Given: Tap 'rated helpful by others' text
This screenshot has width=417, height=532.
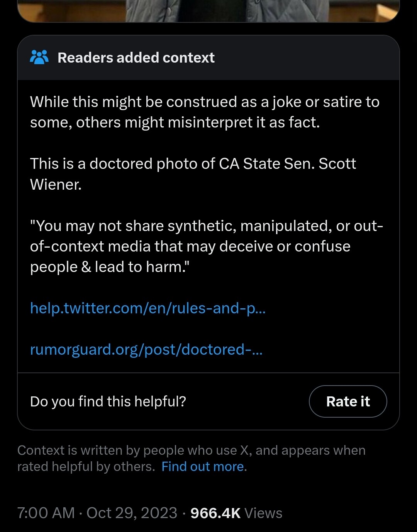Looking at the screenshot, I should click(86, 467).
